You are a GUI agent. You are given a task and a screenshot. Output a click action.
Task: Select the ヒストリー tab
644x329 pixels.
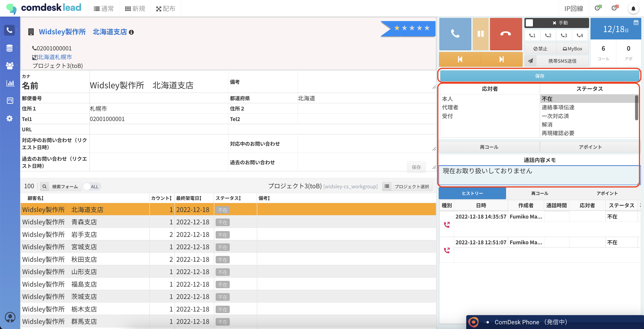pos(472,193)
